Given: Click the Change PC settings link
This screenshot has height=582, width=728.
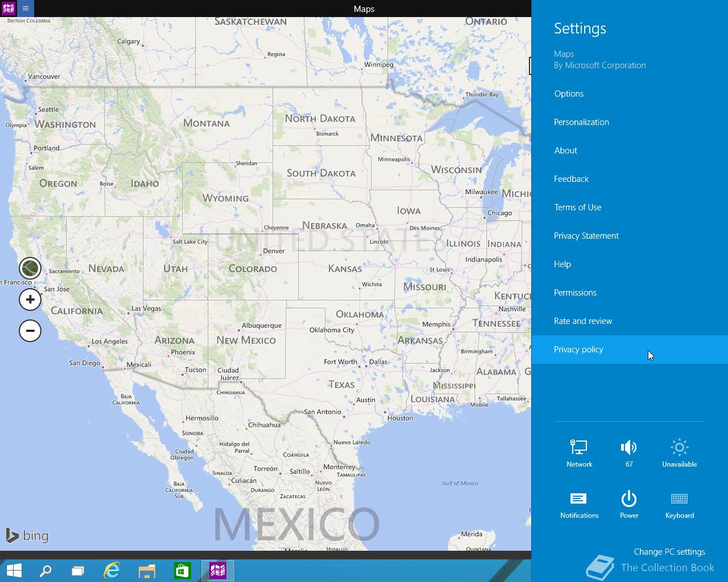Looking at the screenshot, I should (x=669, y=552).
